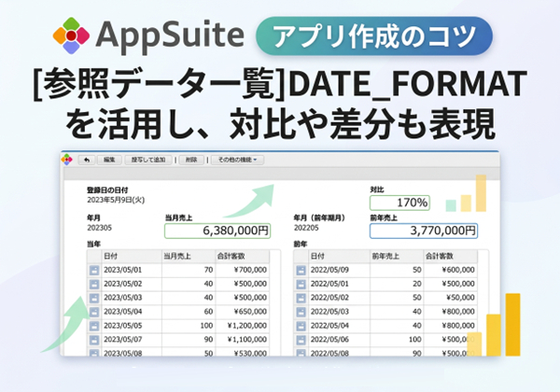Open the record icon for 2023/05/03

94,298
